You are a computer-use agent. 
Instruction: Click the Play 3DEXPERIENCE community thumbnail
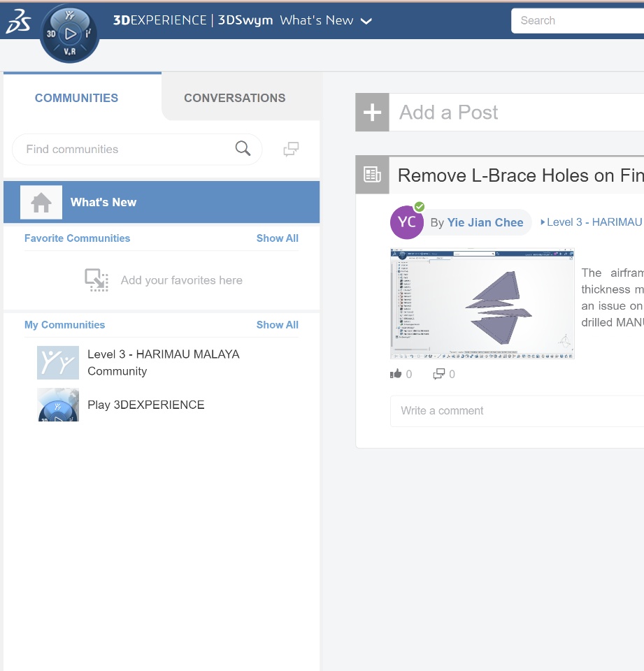pos(58,405)
